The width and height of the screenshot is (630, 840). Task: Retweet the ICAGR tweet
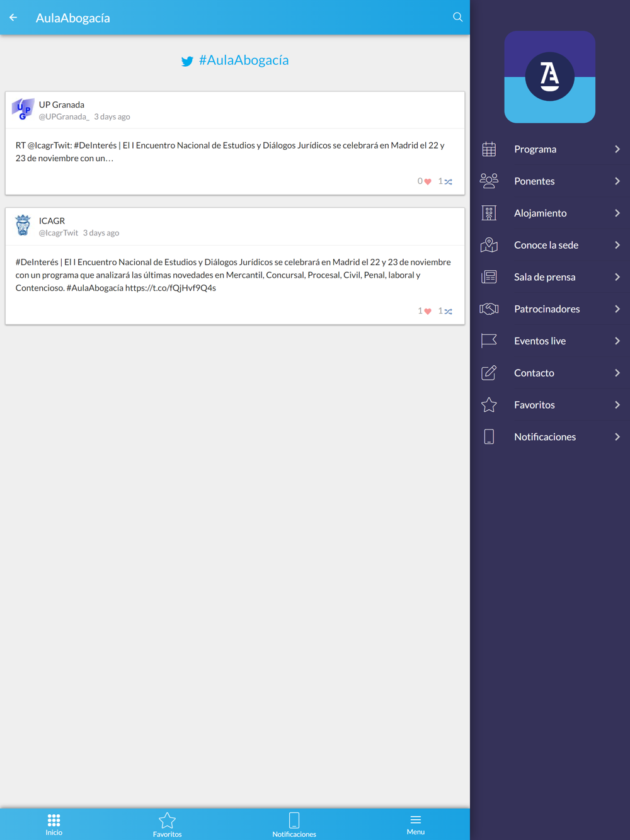[x=448, y=311]
